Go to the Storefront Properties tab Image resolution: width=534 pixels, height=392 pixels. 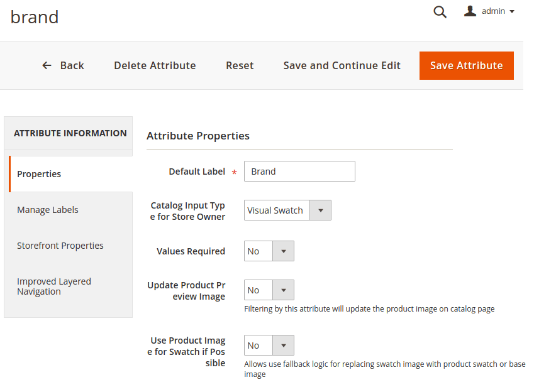[x=60, y=246]
